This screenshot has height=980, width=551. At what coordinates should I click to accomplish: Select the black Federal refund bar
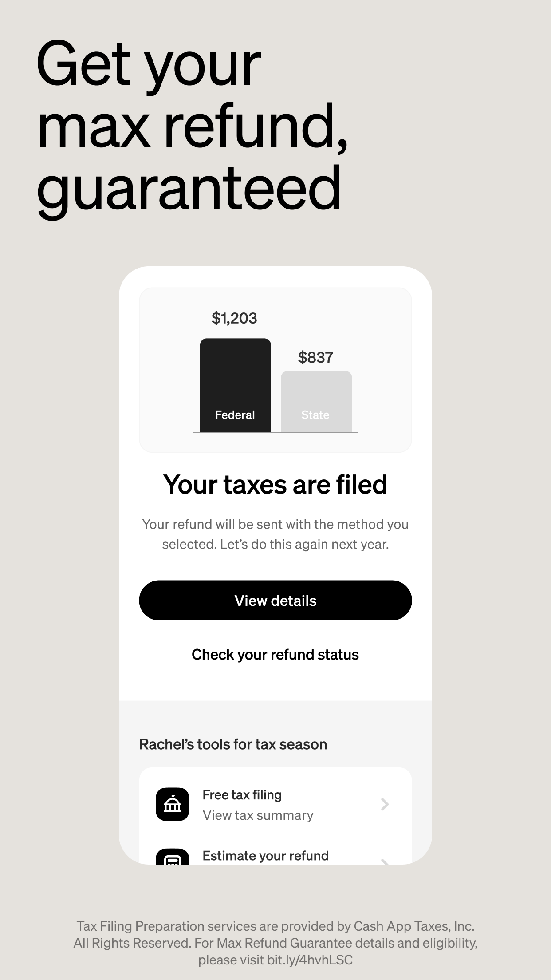pos(235,385)
